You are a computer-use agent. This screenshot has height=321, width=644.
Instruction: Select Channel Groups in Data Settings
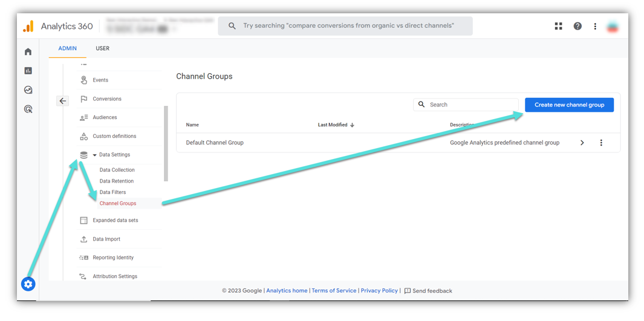(x=118, y=204)
